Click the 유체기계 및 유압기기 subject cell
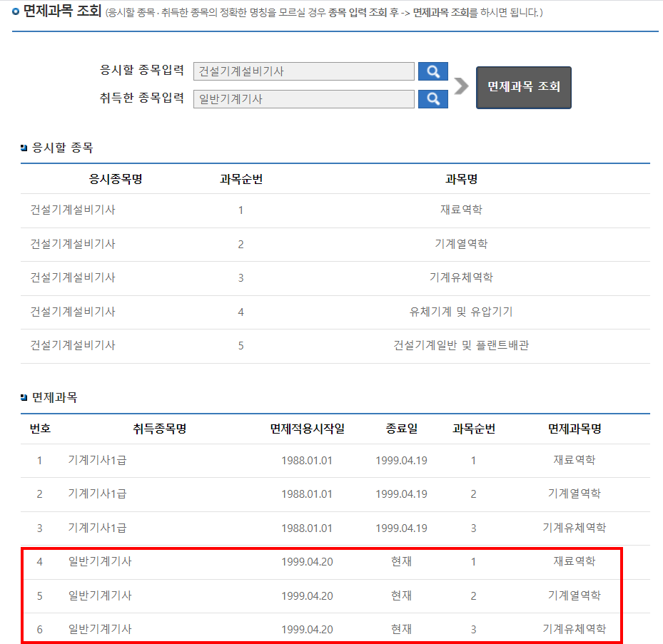Screen dimensions: 663x644 [461, 312]
